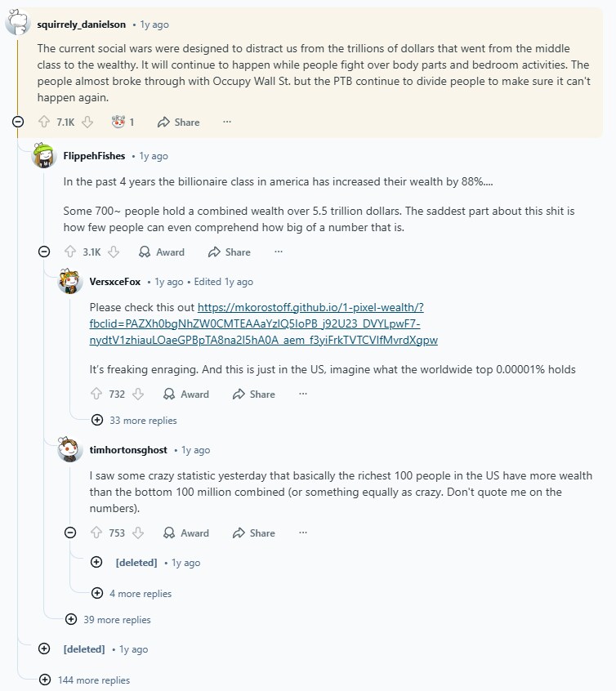Collapse timhortonsghost's comment thread

pos(69,533)
